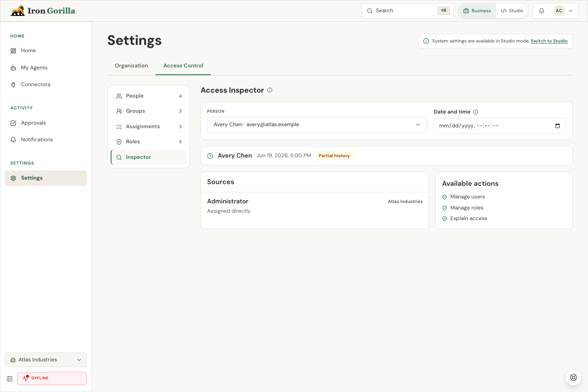Select the Inspector section

(x=149, y=157)
